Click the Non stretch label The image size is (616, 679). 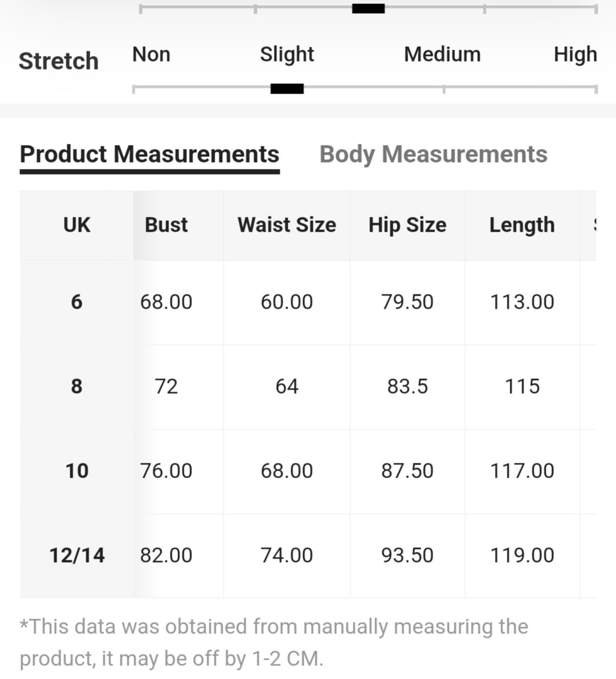pyautogui.click(x=151, y=55)
